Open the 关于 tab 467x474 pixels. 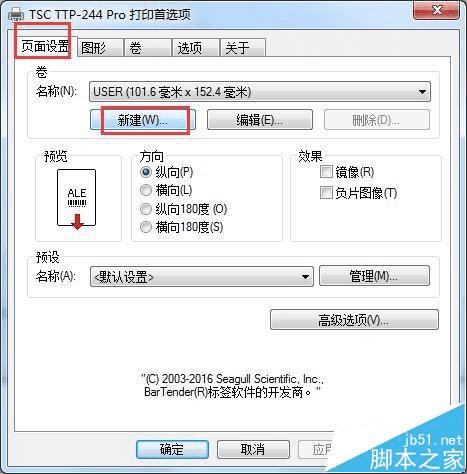coord(243,48)
